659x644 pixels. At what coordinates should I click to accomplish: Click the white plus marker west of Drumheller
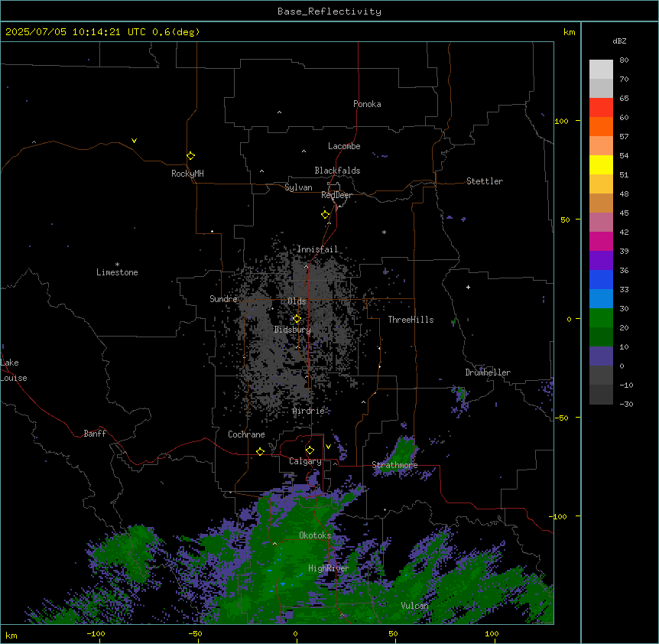(468, 287)
